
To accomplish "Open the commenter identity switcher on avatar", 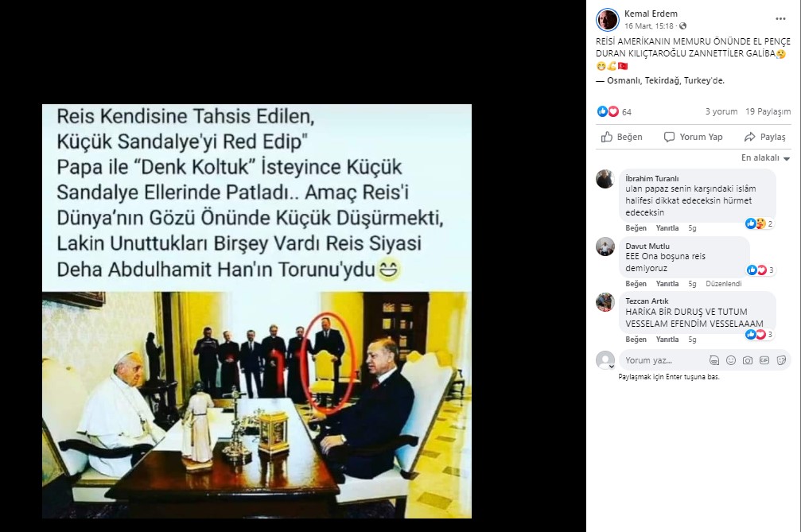I will [x=612, y=366].
